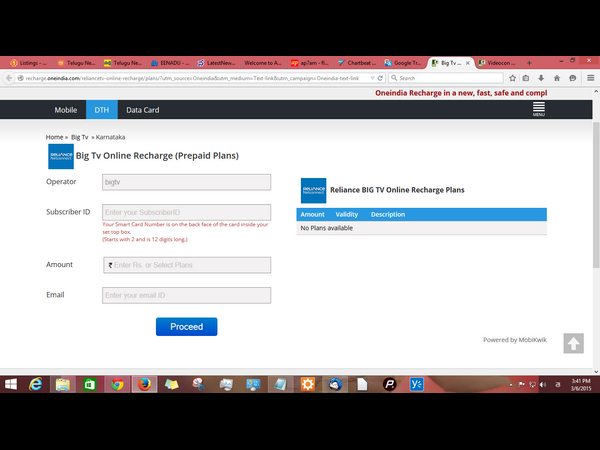The height and width of the screenshot is (450, 600).
Task: Open Firefox menu icon in browser toolbar
Action: coord(588,77)
